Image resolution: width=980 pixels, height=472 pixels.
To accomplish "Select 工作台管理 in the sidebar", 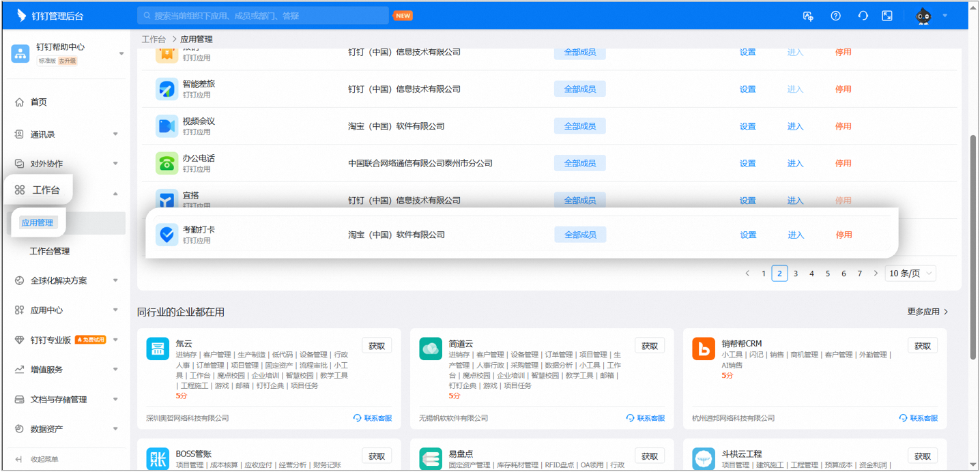I will click(50, 252).
